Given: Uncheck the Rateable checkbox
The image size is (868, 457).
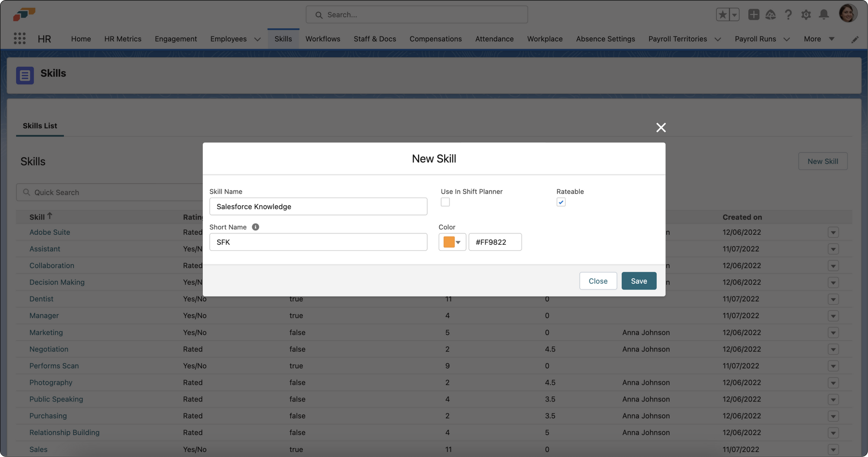Looking at the screenshot, I should [561, 202].
